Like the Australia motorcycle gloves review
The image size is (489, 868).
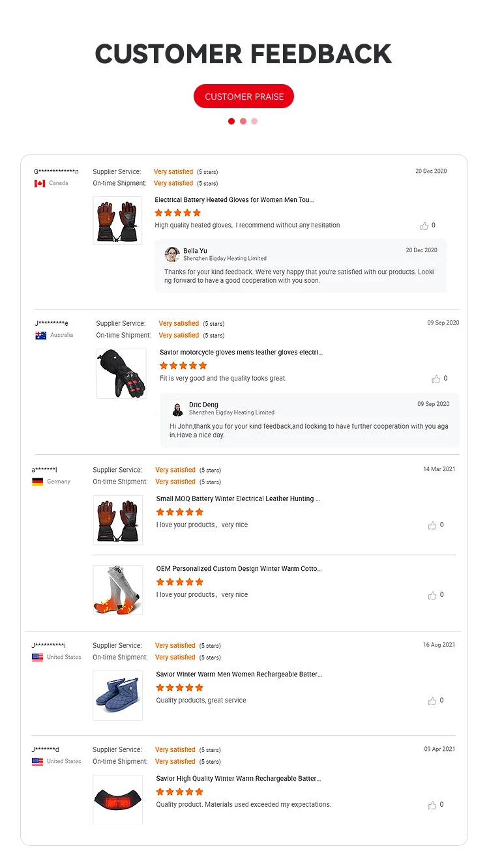pyautogui.click(x=436, y=379)
